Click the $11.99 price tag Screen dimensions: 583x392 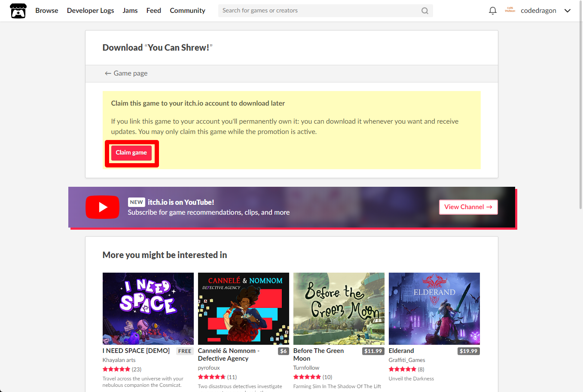coord(373,351)
